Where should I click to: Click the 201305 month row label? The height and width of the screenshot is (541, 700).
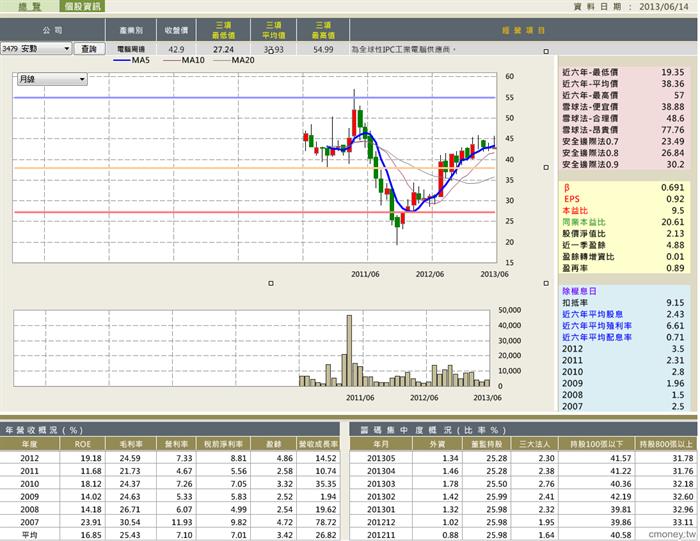tap(381, 458)
